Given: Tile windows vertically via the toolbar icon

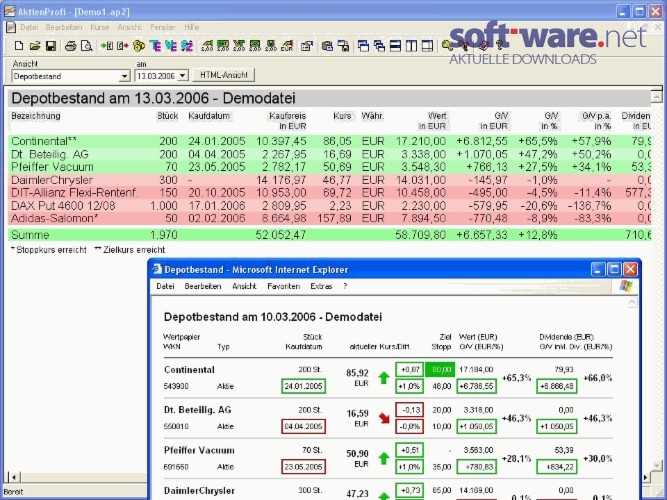Looking at the screenshot, I should click(x=411, y=46).
